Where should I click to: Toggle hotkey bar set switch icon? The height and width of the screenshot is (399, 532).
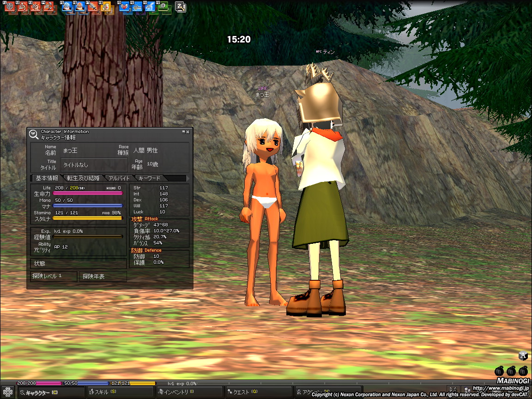(181, 7)
